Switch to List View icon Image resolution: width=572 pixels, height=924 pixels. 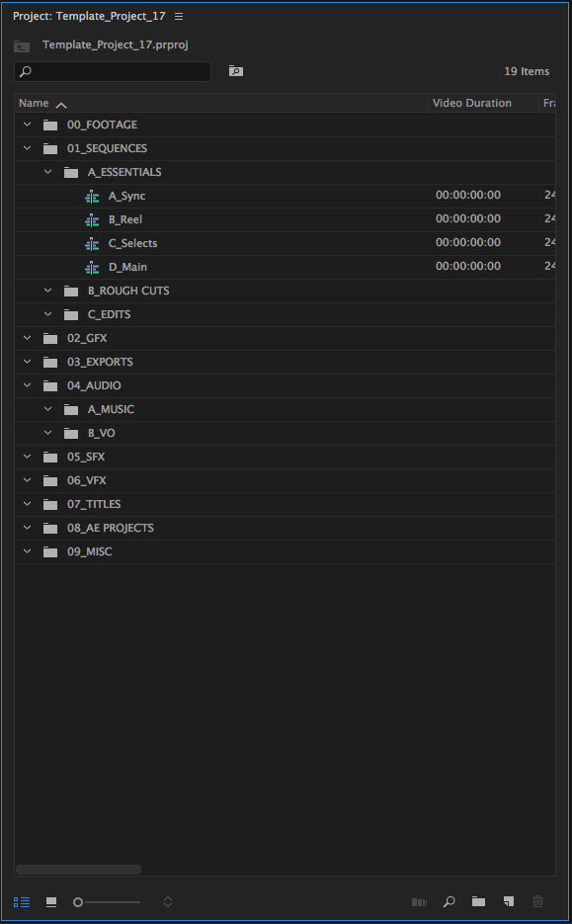click(22, 901)
